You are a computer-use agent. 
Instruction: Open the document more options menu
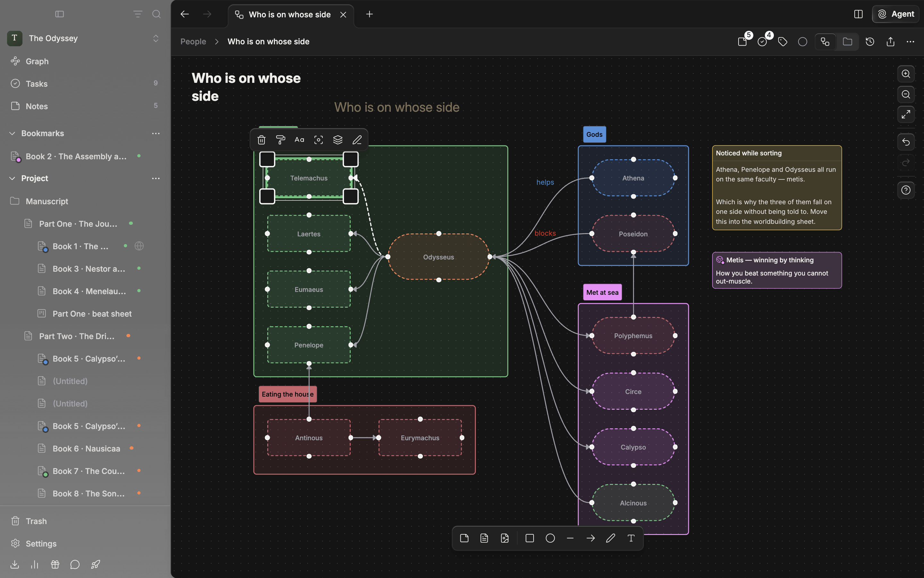tap(910, 42)
